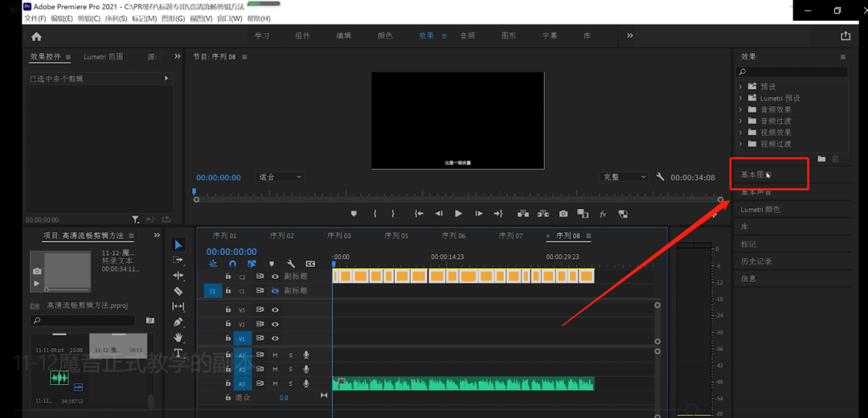This screenshot has height=418, width=868.
Task: Switch to the 音频 workspace
Action: 468,35
